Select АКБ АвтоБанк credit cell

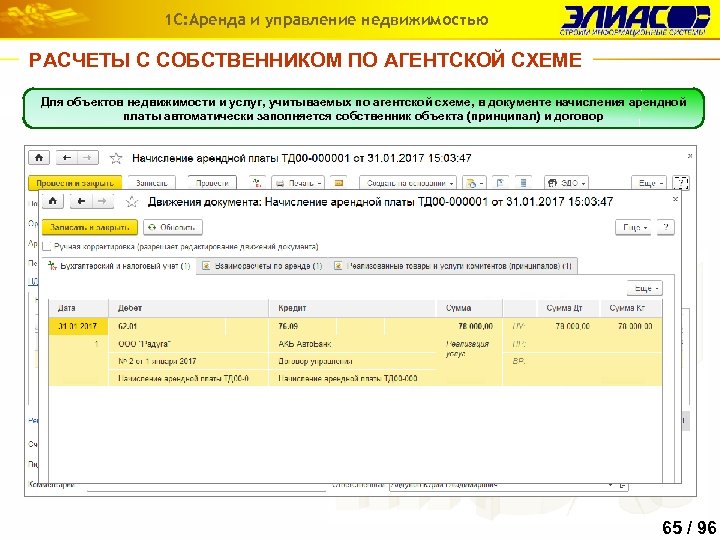[352, 344]
